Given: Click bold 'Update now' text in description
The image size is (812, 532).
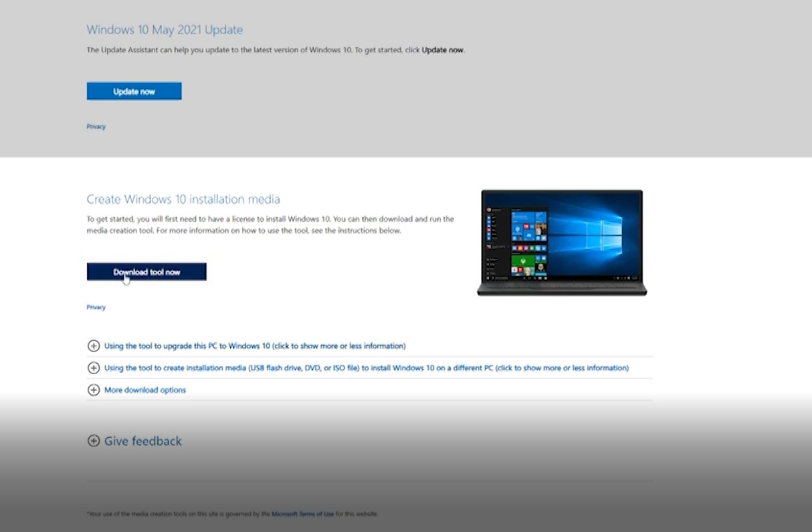Looking at the screenshot, I should [x=442, y=50].
